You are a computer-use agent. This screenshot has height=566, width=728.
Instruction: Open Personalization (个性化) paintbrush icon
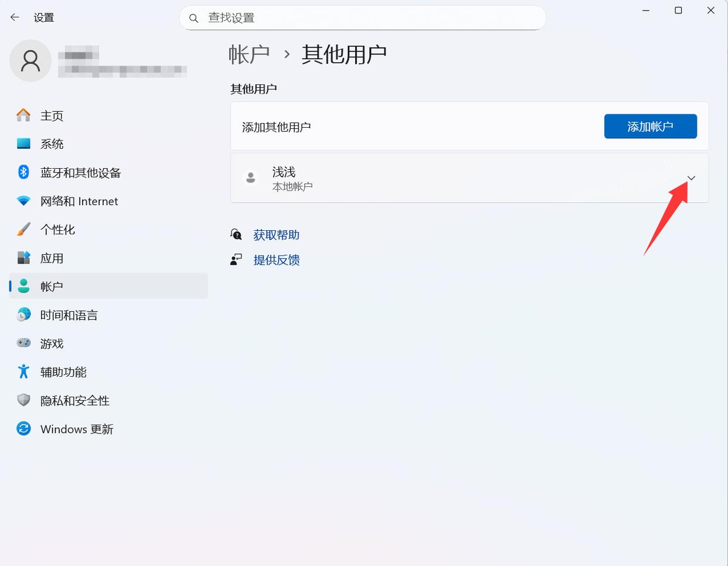[23, 229]
